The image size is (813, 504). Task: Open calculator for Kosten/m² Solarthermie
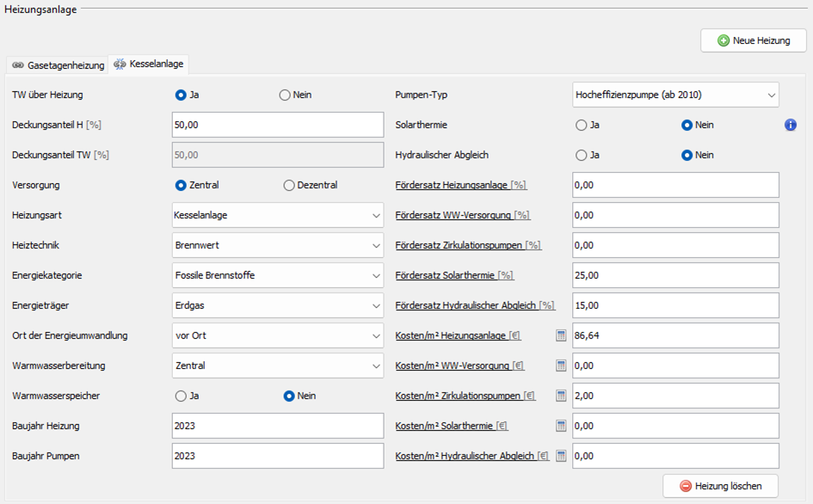(x=561, y=426)
